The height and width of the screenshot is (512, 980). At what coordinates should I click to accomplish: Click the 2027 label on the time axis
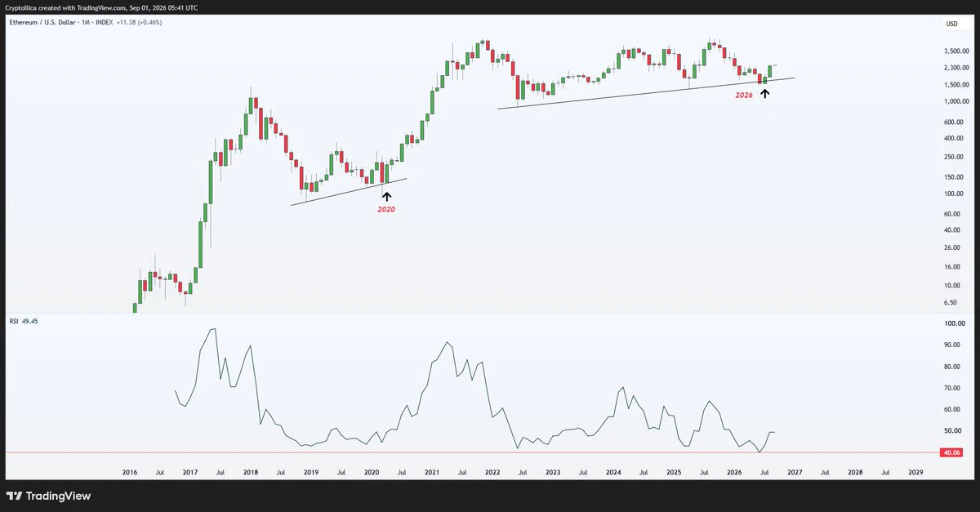(x=795, y=472)
